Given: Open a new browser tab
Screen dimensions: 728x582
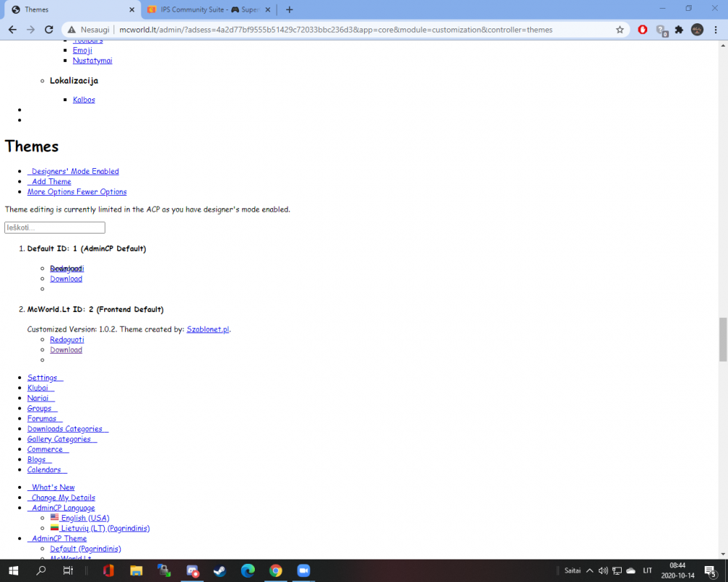Looking at the screenshot, I should coord(289,9).
